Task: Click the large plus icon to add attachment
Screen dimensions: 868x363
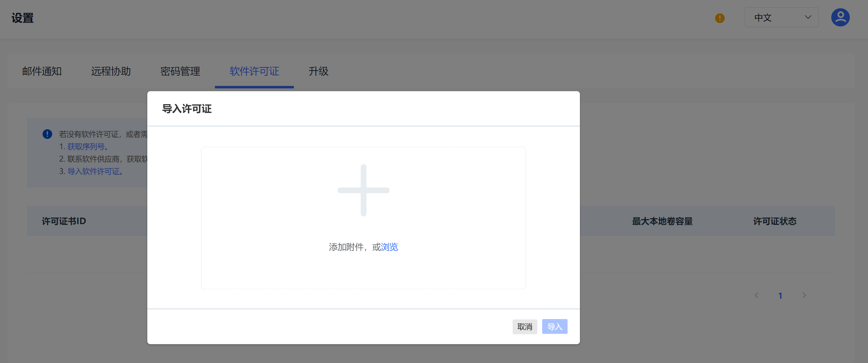Action: pos(363,190)
